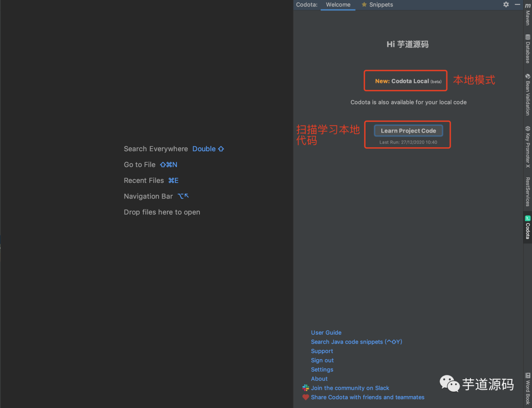Click the Navigation Bar hint text
This screenshot has height=408, width=532.
(148, 196)
